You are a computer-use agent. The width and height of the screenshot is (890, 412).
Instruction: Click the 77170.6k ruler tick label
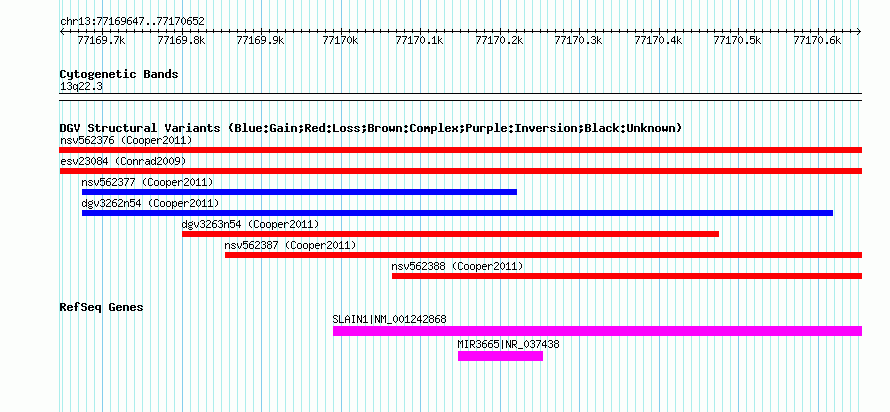coord(817,40)
